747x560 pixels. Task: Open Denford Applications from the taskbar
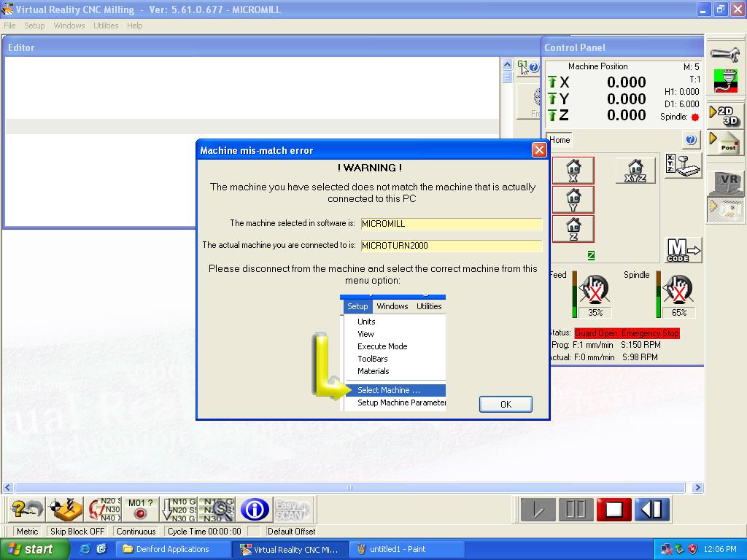point(174,549)
